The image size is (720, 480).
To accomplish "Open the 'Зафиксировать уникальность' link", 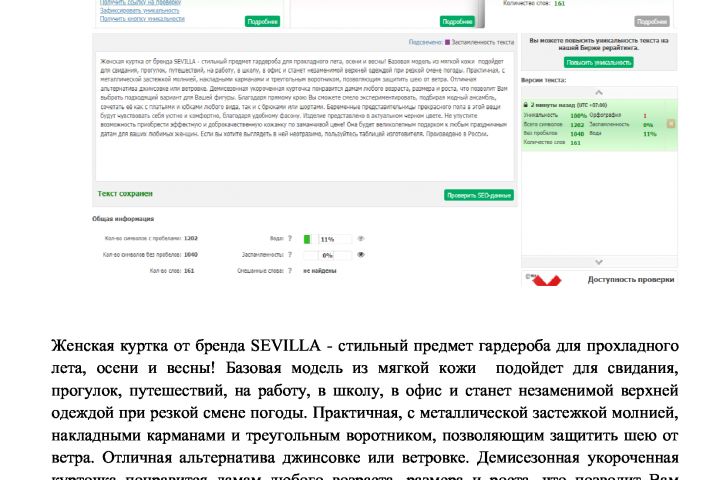I will 140,11.
